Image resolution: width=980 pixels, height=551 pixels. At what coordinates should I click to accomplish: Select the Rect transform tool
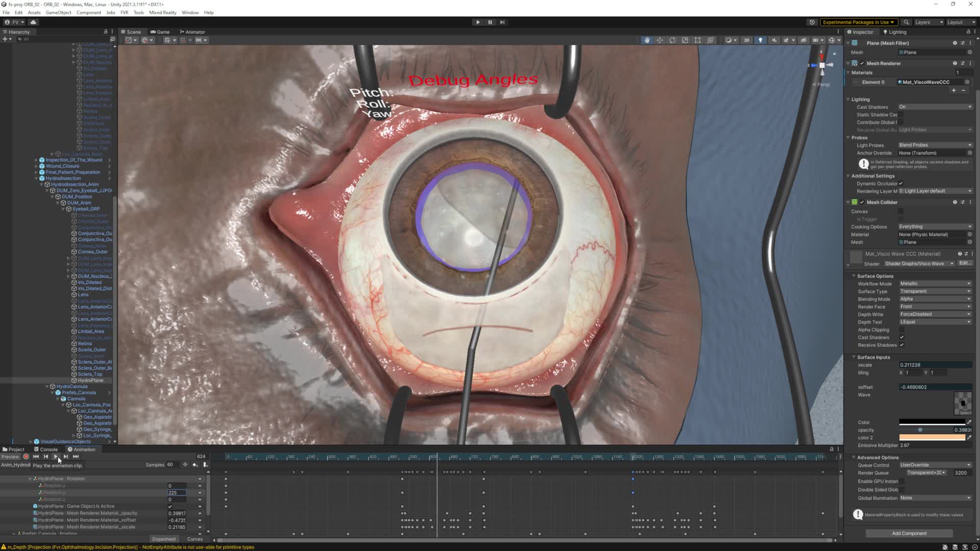click(x=698, y=40)
